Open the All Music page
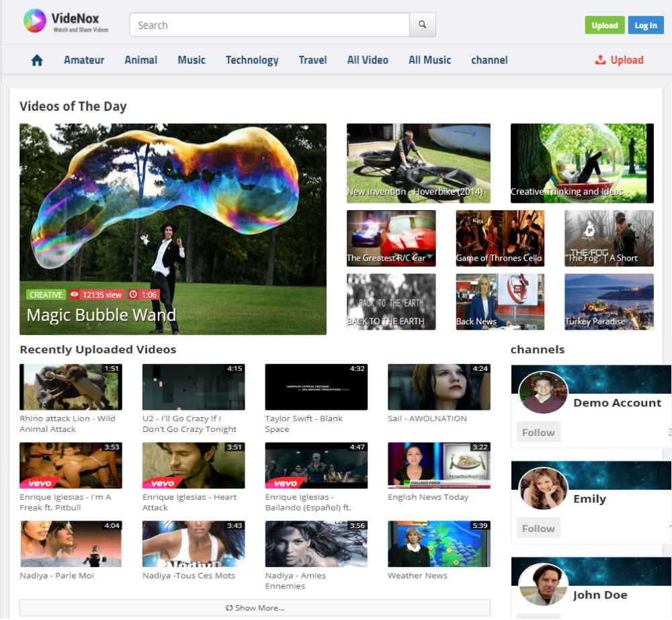The image size is (672, 620). pos(430,60)
